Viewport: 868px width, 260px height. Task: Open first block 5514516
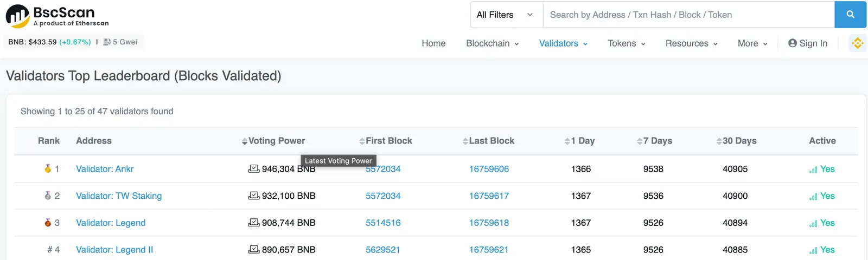[383, 223]
